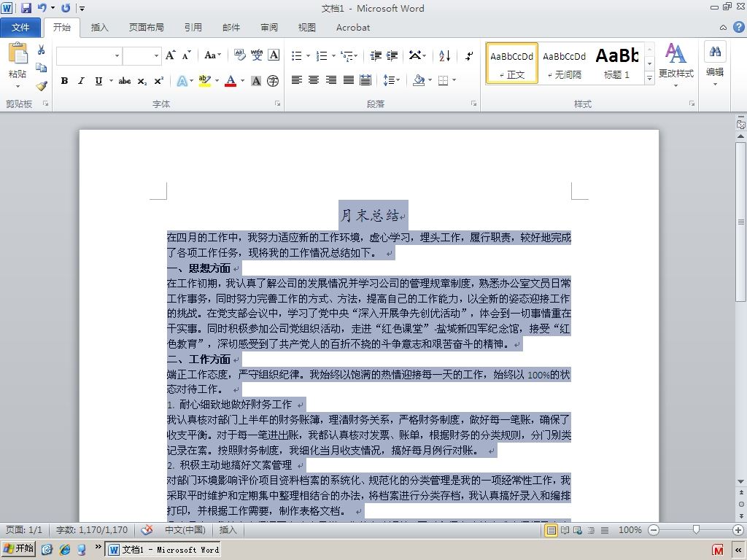This screenshot has width=747, height=560.
Task: Center align the paragraph text
Action: click(314, 80)
